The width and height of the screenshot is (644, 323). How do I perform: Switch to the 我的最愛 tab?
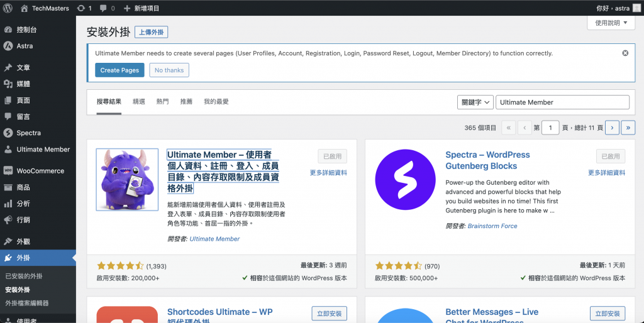point(216,101)
